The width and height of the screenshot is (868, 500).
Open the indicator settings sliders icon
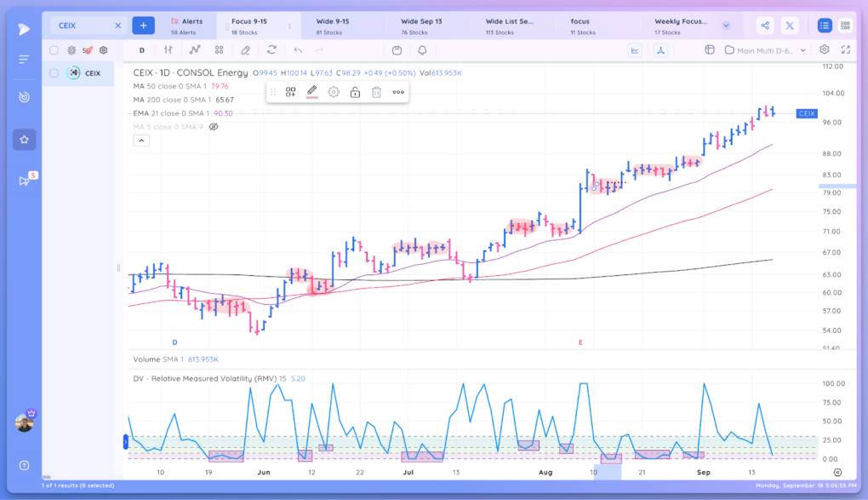tap(168, 50)
